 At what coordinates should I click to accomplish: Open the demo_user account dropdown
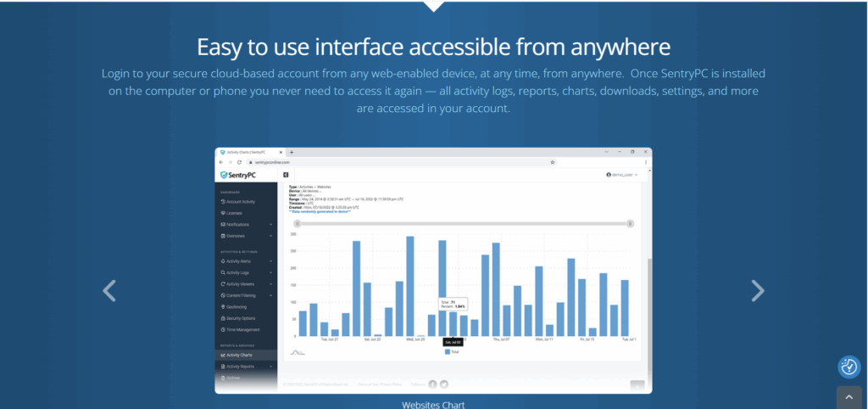tap(622, 175)
